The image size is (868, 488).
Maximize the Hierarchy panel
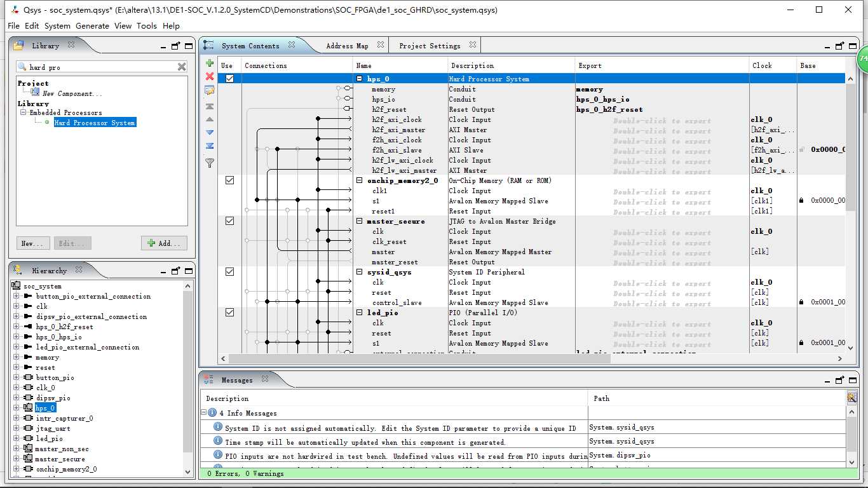(189, 271)
